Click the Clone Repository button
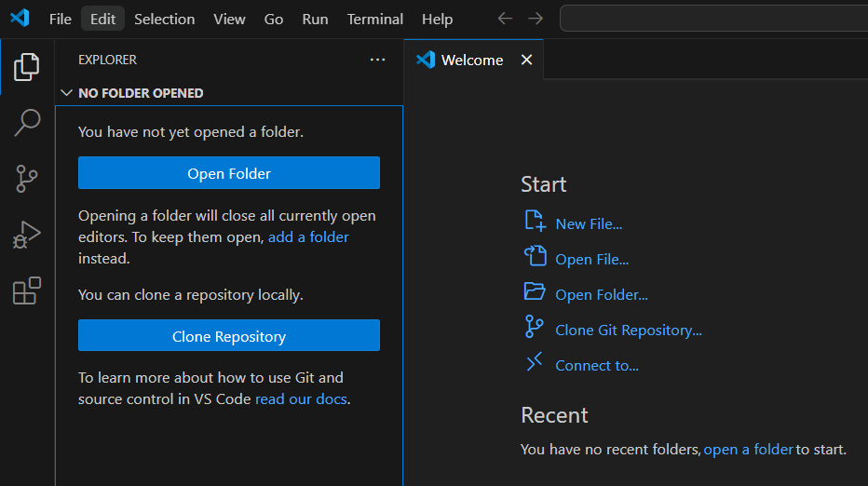 coord(228,335)
